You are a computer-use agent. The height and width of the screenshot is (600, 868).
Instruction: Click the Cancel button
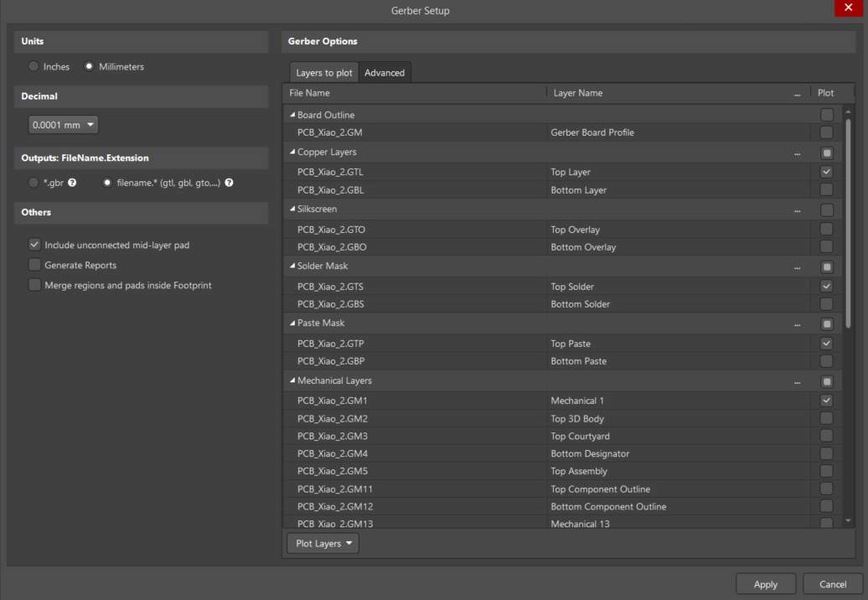[832, 584]
